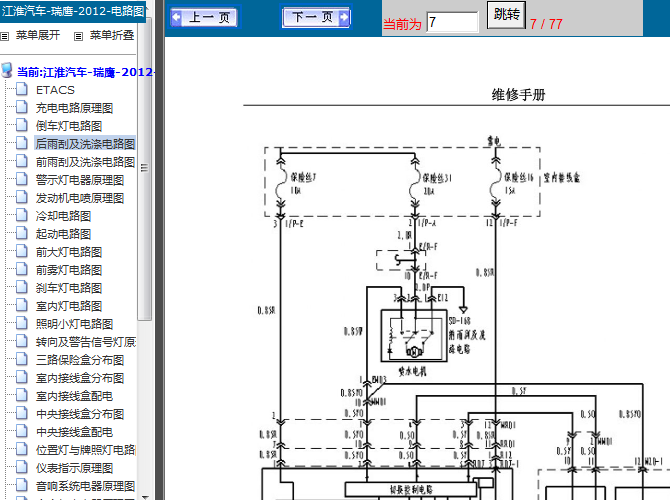Click document icon next to 前雾灯电路图

point(22,269)
